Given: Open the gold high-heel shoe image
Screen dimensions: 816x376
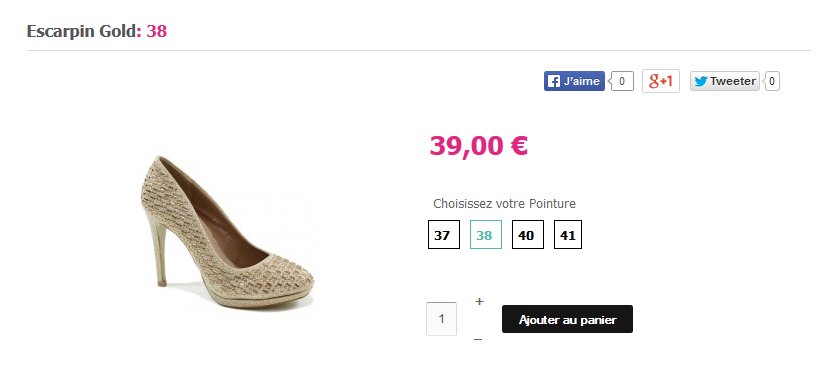Looking at the screenshot, I should click(x=227, y=232).
